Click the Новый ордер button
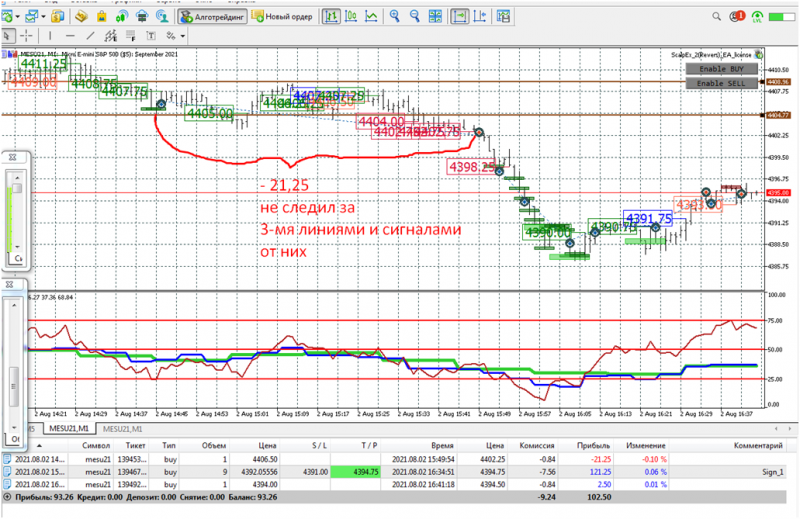800x519 pixels. tap(282, 17)
